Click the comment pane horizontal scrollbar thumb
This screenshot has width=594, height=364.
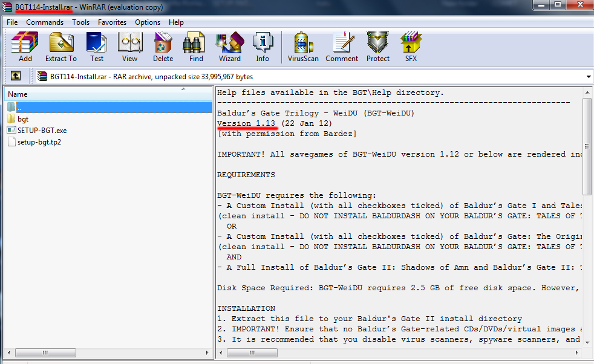pyautogui.click(x=252, y=353)
